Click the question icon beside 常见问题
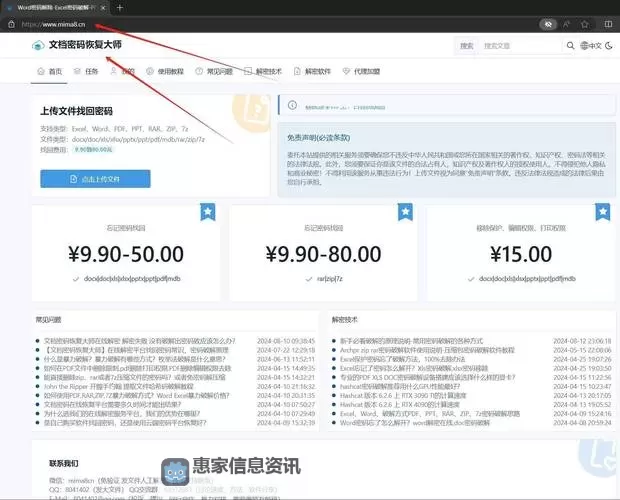The height and width of the screenshot is (500, 620). click(199, 71)
